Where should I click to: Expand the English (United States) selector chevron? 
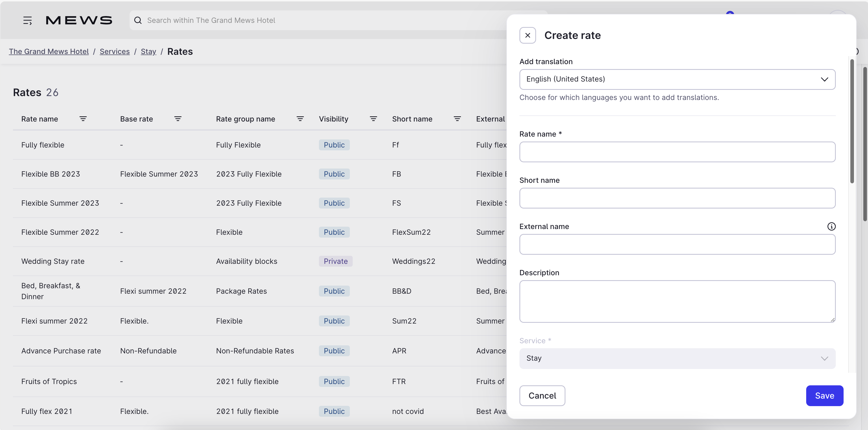(825, 79)
